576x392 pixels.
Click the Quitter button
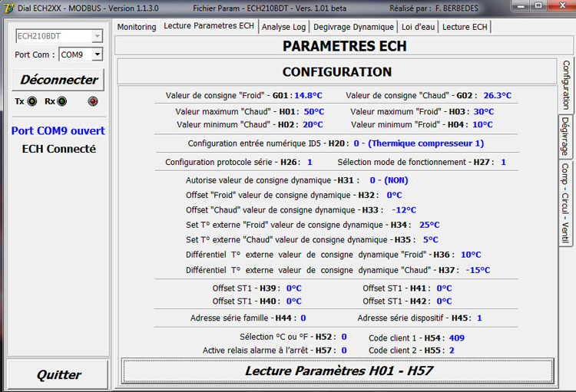tap(58, 374)
